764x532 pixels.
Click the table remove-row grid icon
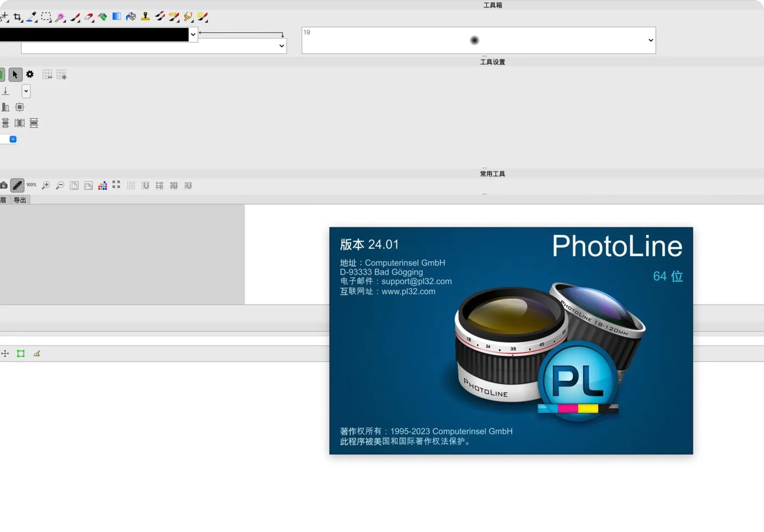pyautogui.click(x=47, y=75)
